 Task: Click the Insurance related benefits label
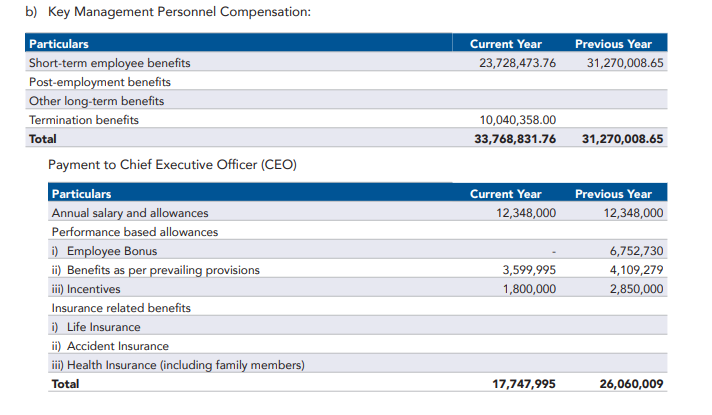(x=121, y=308)
